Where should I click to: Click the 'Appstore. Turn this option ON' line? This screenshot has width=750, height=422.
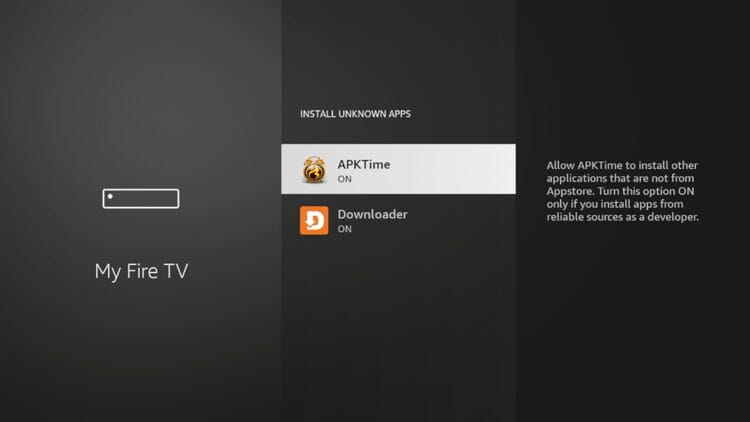[620, 191]
